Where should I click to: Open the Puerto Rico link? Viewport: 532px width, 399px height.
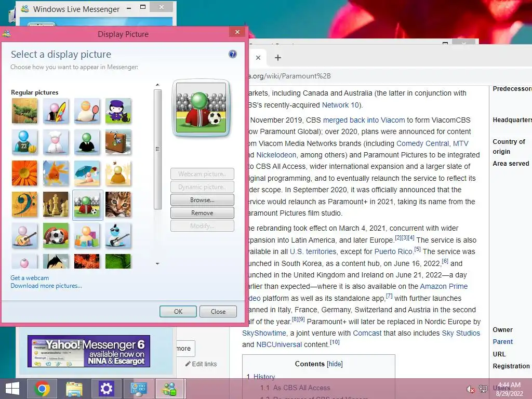click(393, 252)
